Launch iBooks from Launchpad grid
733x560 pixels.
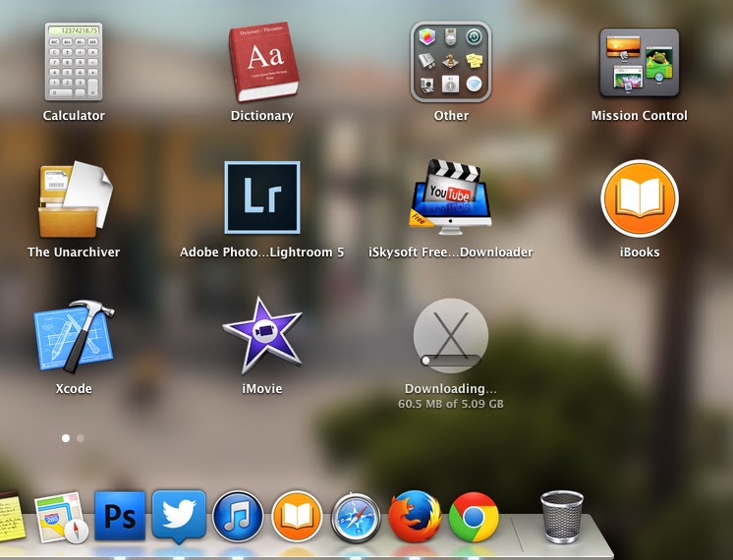(x=640, y=198)
